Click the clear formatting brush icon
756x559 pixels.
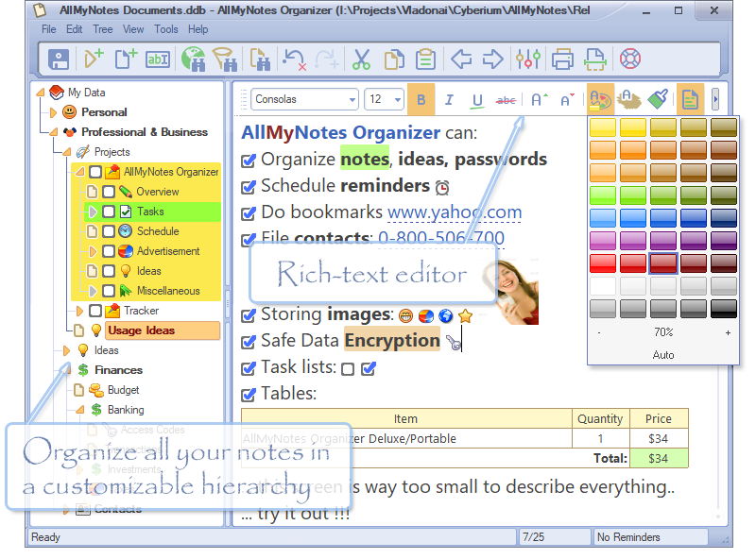tap(658, 100)
